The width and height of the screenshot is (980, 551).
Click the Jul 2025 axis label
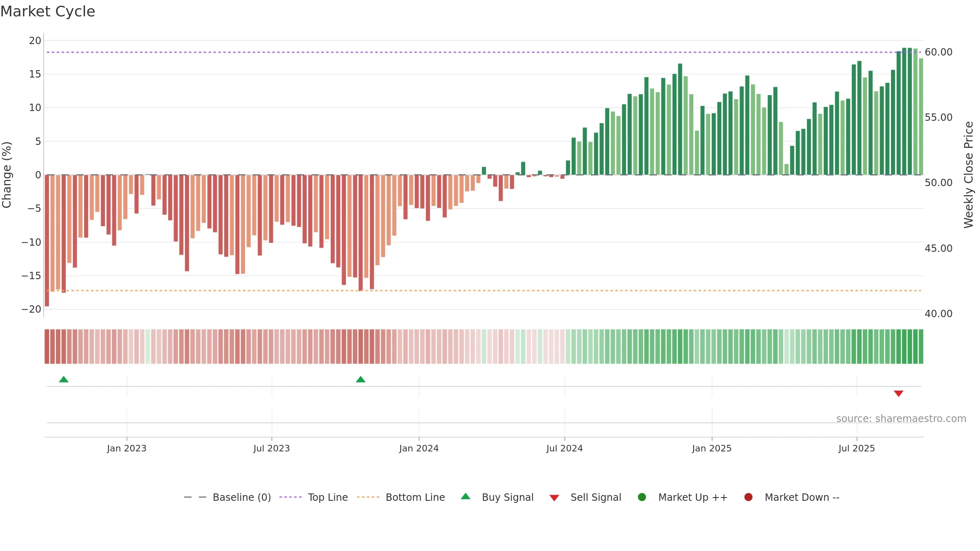pyautogui.click(x=857, y=449)
